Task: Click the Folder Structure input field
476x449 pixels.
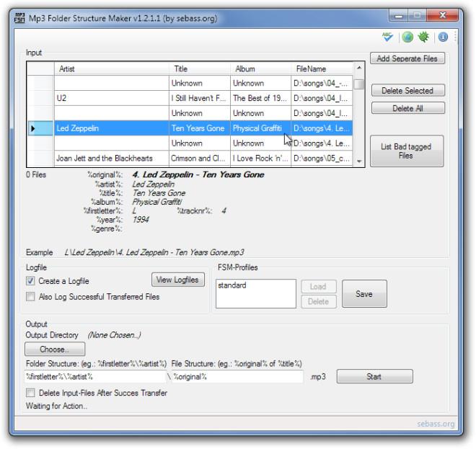Action: click(x=94, y=377)
